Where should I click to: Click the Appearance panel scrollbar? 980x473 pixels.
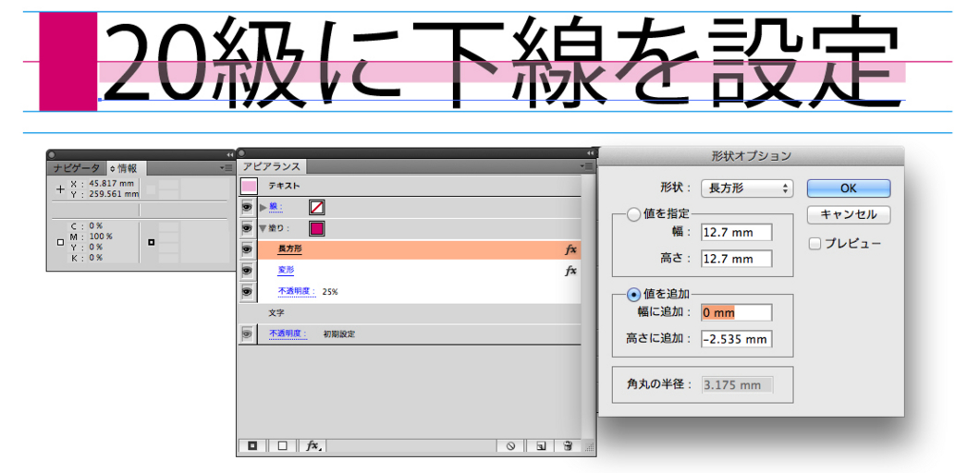point(587,306)
